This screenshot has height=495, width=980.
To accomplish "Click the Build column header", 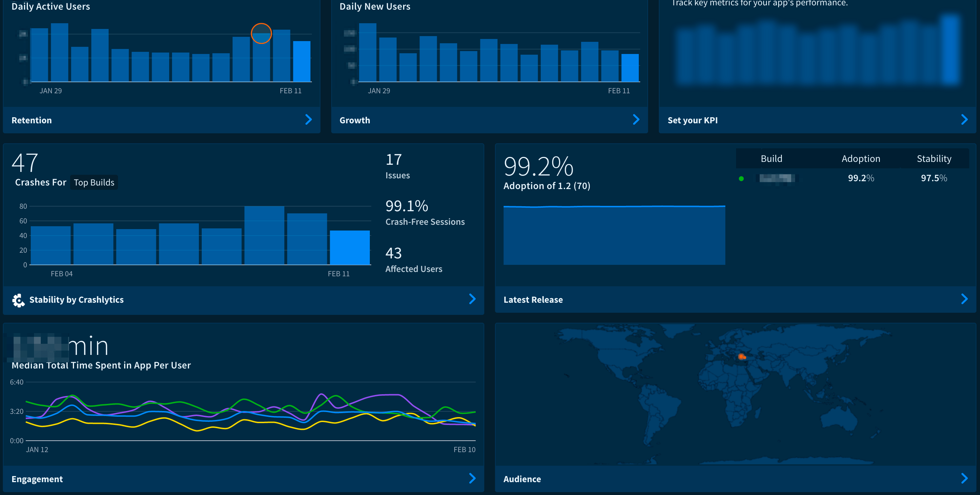I will 771,159.
